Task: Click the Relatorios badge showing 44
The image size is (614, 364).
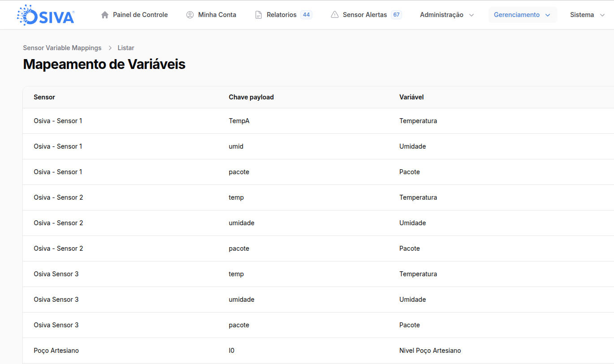Action: [x=306, y=15]
